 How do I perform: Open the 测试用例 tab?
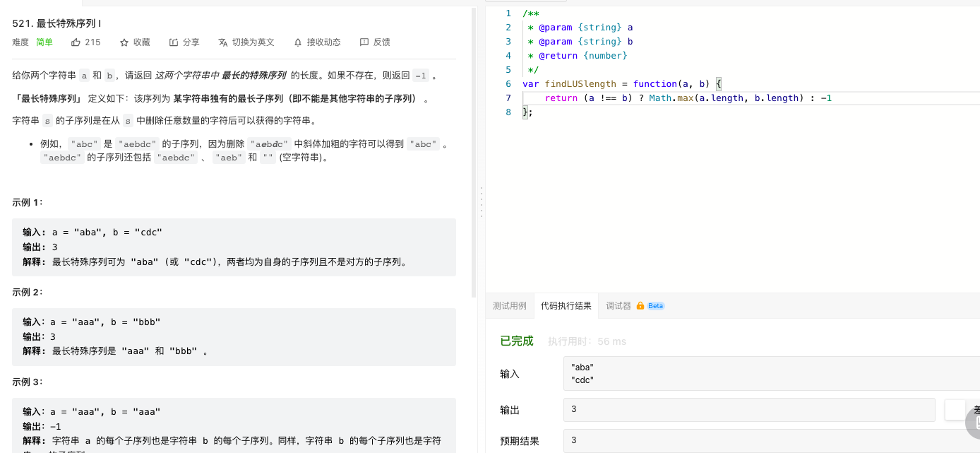(x=510, y=306)
